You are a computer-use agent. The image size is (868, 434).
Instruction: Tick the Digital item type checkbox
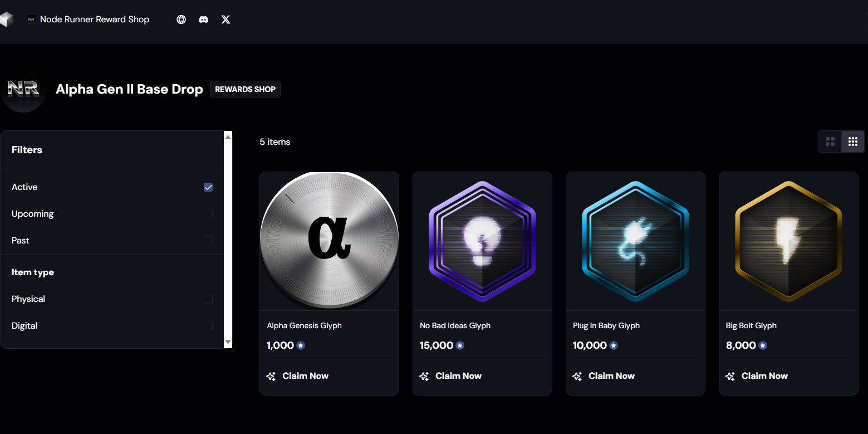coord(208,326)
